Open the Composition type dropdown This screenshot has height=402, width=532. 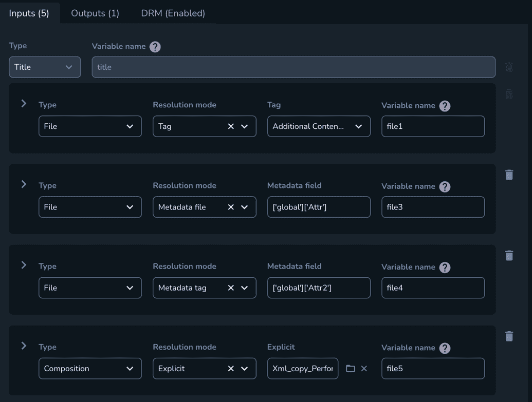point(90,369)
